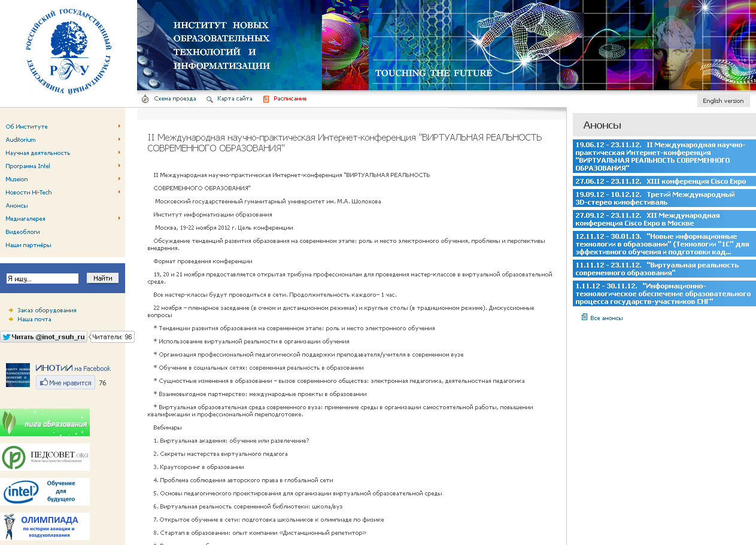The height and width of the screenshot is (545, 756).
Task: Open the 19.06.12 Интернет-конференция announcement
Action: point(664,156)
